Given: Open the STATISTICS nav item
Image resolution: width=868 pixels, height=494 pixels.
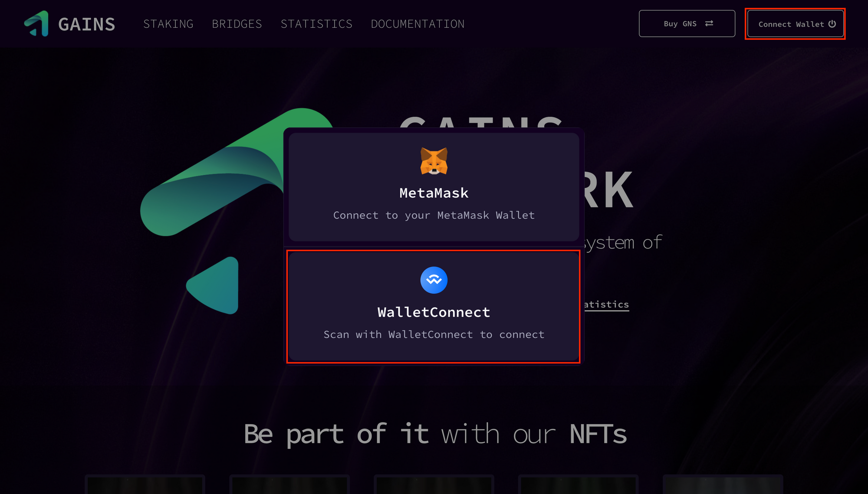Looking at the screenshot, I should [x=316, y=24].
